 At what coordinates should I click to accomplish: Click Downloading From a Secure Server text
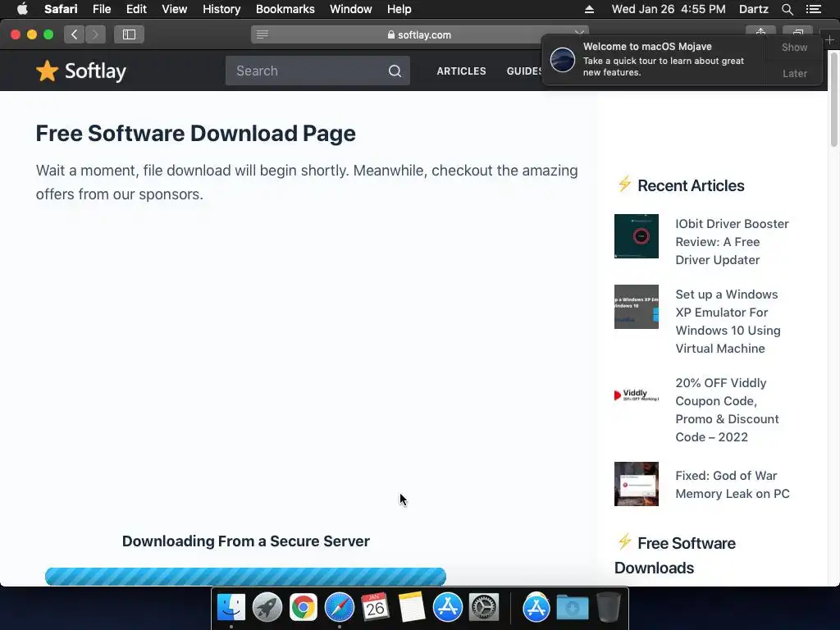click(246, 541)
